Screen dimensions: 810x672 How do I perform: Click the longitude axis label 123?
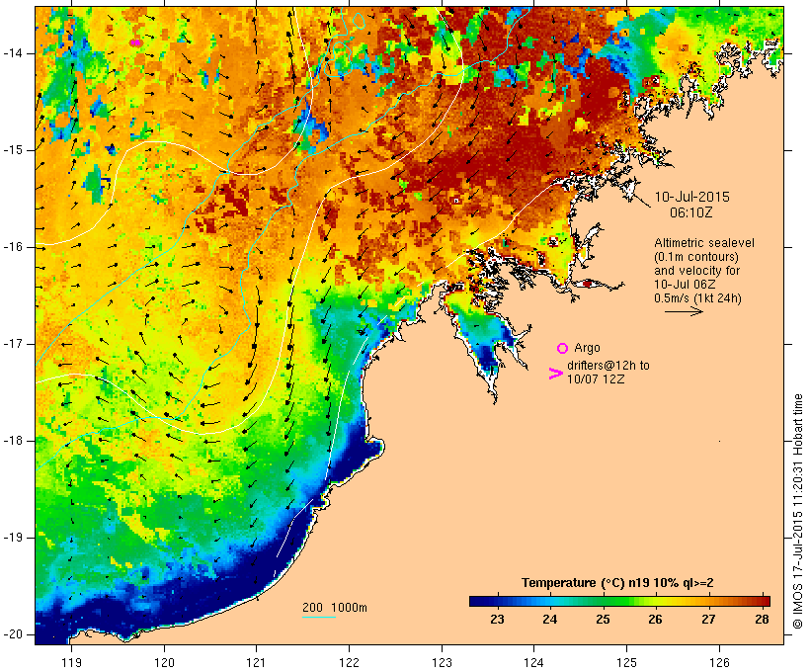click(442, 662)
